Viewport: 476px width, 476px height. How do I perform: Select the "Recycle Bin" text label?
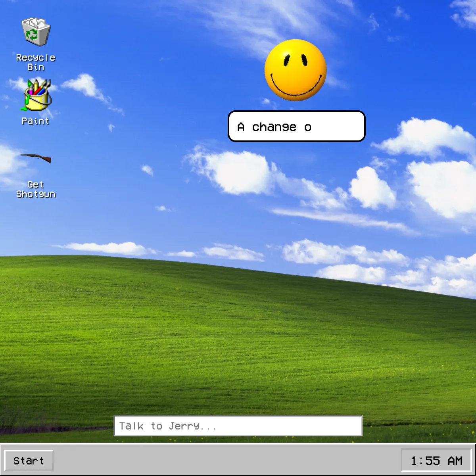click(x=36, y=62)
